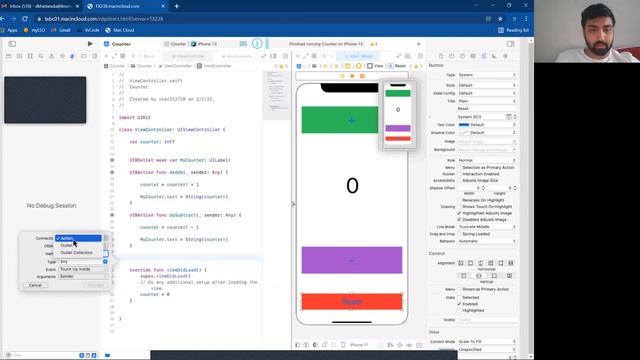Switch to the Inbox browser tab
This screenshot has height=360, width=640.
40,6
